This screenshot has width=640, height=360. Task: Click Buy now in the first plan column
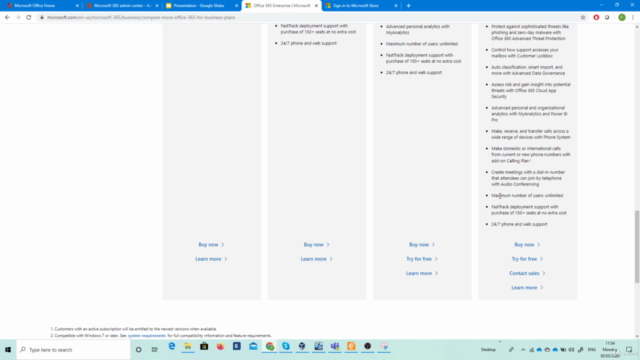point(211,244)
